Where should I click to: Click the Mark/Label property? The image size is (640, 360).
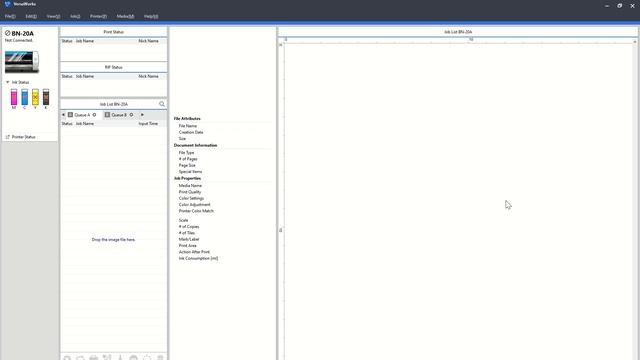189,239
